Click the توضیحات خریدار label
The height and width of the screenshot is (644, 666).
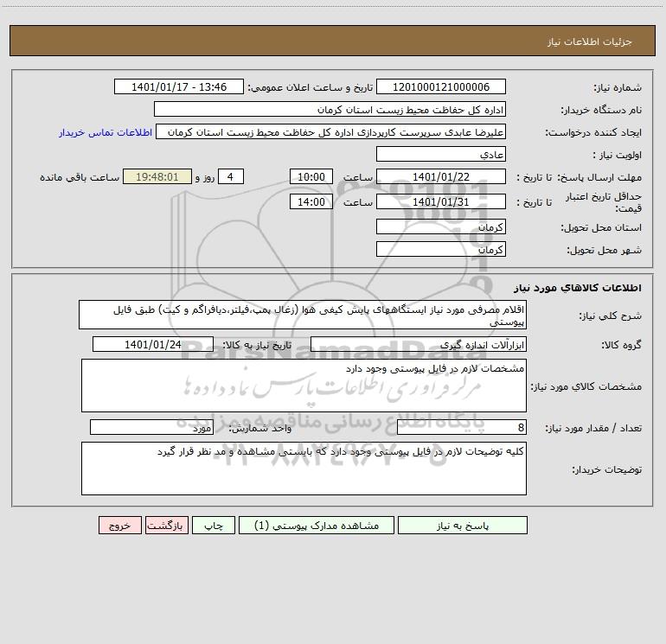[607, 469]
